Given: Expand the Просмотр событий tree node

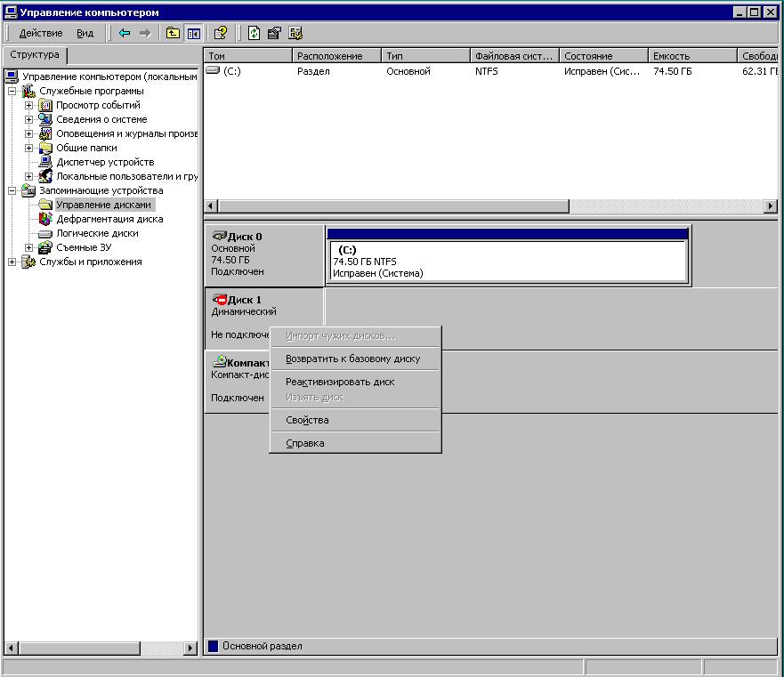Looking at the screenshot, I should point(29,105).
